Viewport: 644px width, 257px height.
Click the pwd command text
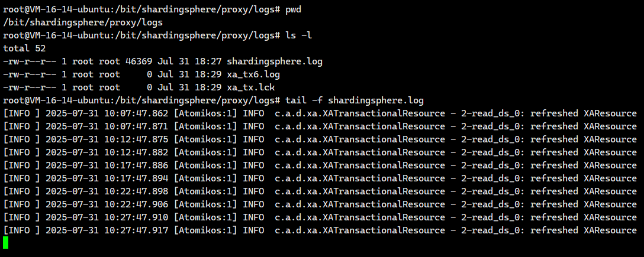pos(293,9)
